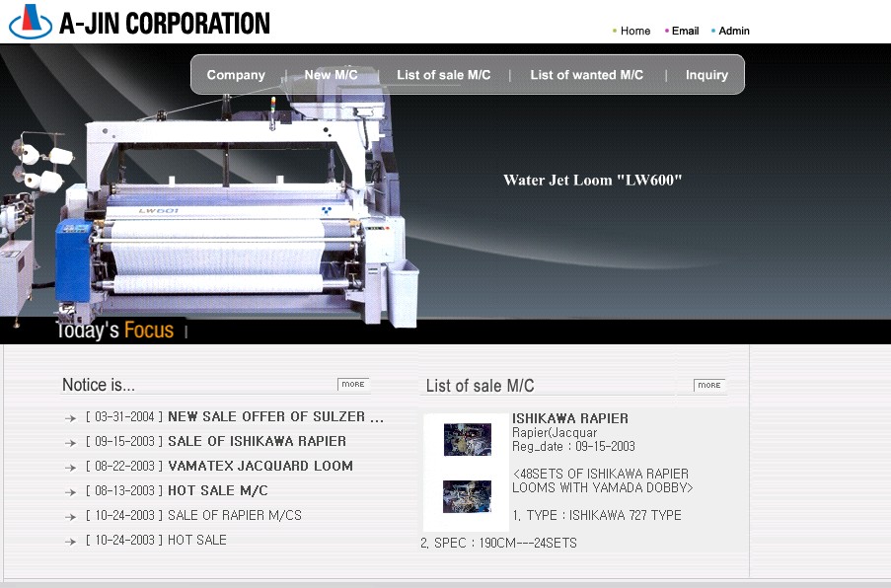Click the List of sale M/C section heading
Screen dimensions: 891x588
(x=481, y=386)
